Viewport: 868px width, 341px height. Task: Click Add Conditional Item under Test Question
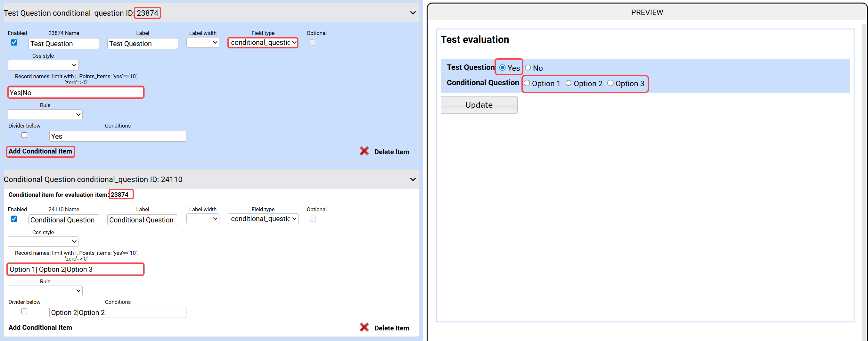[x=40, y=152]
